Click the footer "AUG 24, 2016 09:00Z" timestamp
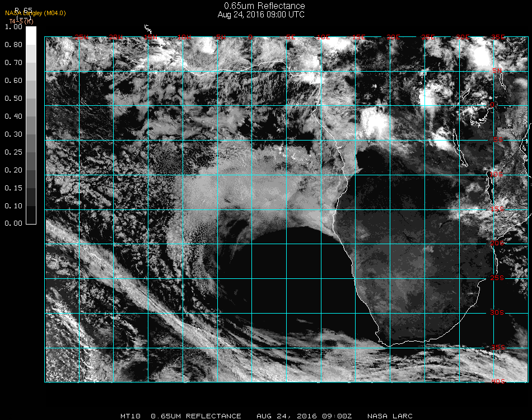532x420 pixels. (304, 416)
